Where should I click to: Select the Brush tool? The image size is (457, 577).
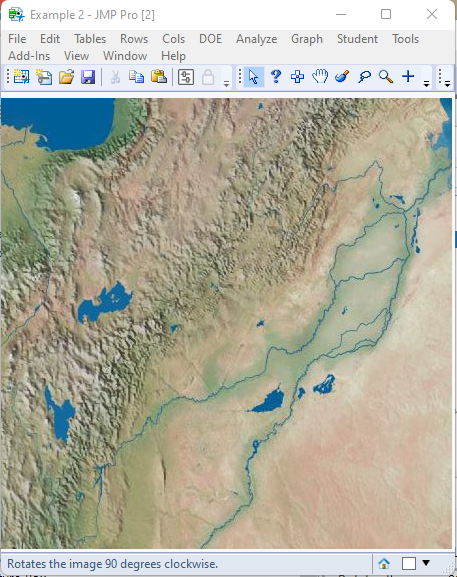(x=342, y=77)
